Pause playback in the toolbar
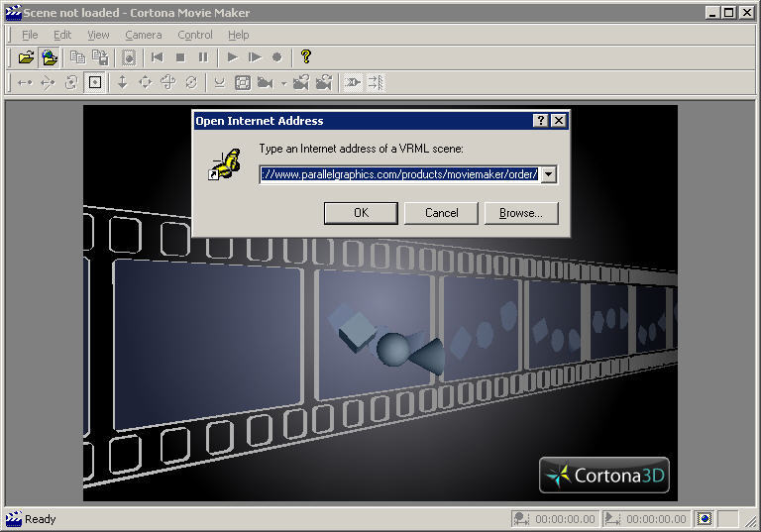Image resolution: width=761 pixels, height=532 pixels. tap(203, 57)
